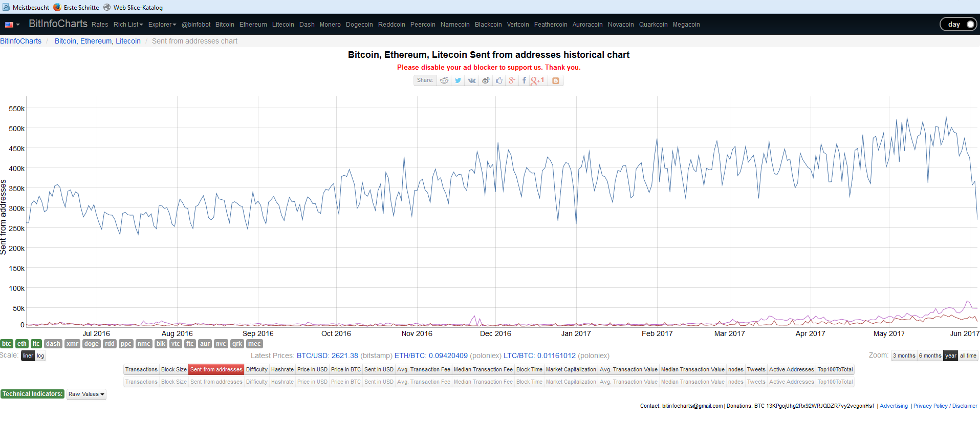Viewport: 980px width, 439px height.
Task: Click the Technical Indicators label
Action: pyautogui.click(x=32, y=394)
